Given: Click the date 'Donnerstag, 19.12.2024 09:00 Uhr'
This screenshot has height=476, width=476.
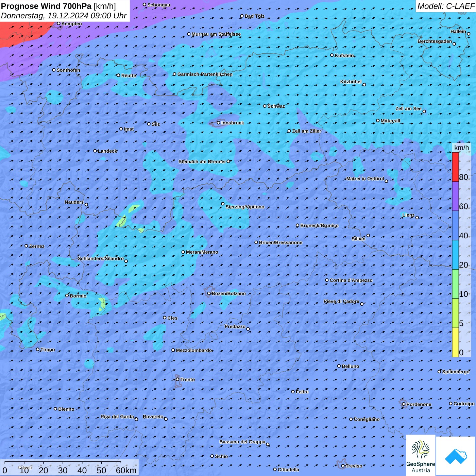Looking at the screenshot, I should coord(64,16).
